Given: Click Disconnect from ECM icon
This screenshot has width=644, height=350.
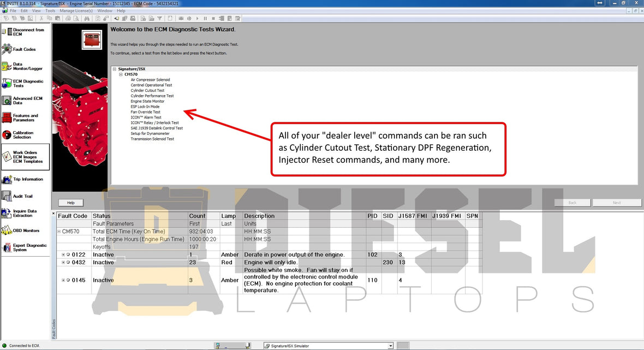Looking at the screenshot, I should tap(7, 32).
